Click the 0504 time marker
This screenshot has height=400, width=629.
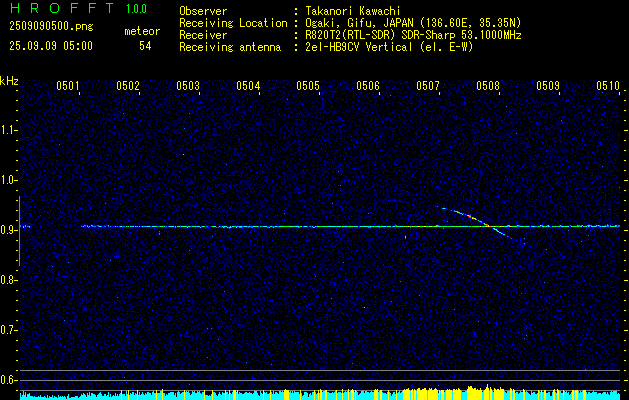click(247, 85)
